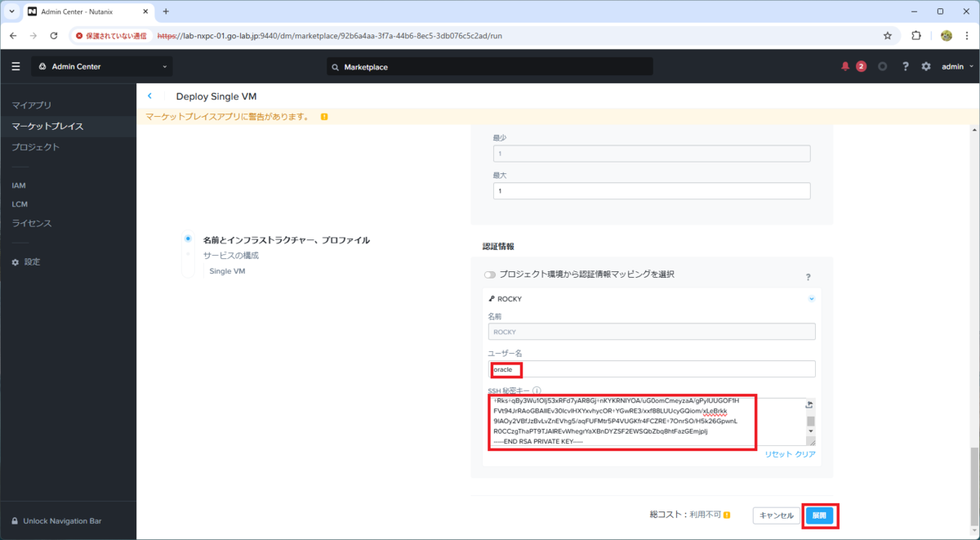The image size is (980, 540).
Task: Open a new browser tab with the plus button
Action: tap(166, 11)
